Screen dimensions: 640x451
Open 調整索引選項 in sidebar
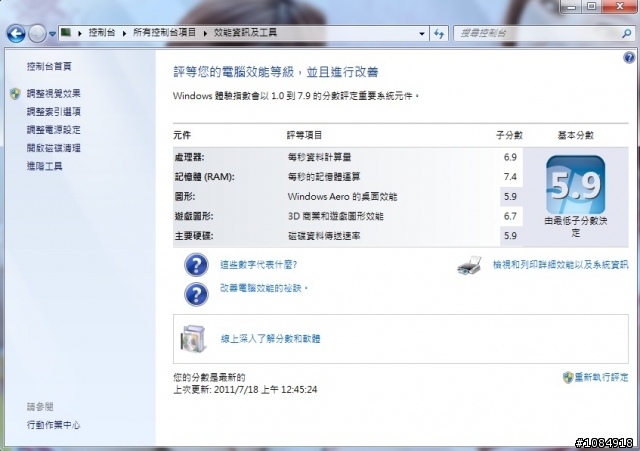click(x=53, y=111)
